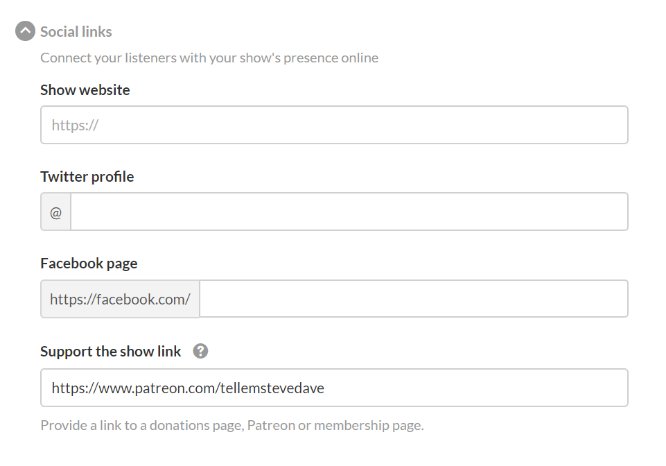This screenshot has height=466, width=666.
Task: Click the Social links section heading
Action: pos(76,32)
